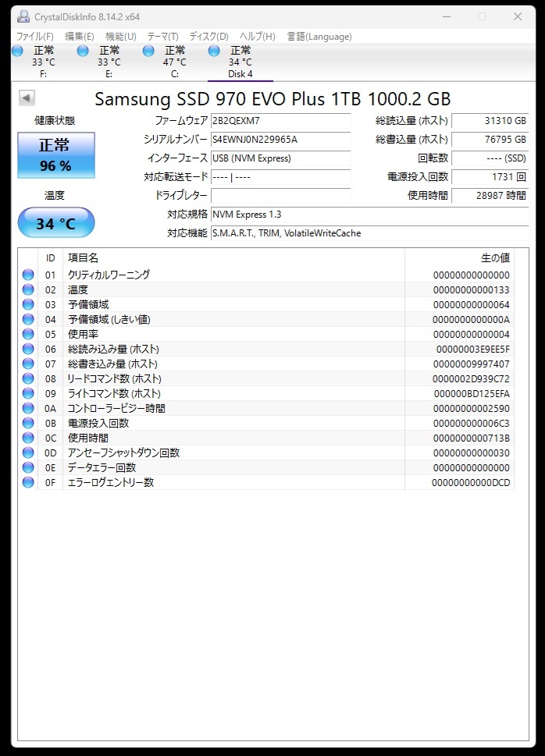545x756 pixels.
Task: Click the 正常 96 % health status button
Action: pos(56,155)
